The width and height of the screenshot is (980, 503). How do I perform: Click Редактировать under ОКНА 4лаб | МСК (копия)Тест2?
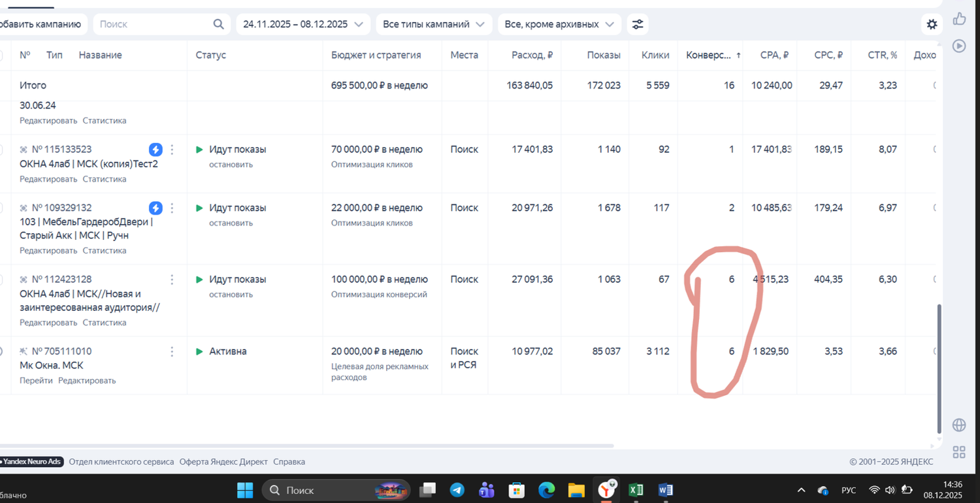pyautogui.click(x=48, y=179)
